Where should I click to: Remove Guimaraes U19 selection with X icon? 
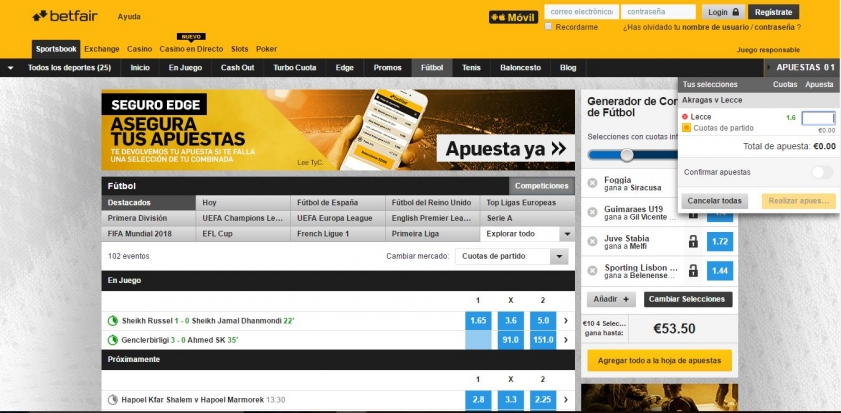592,212
